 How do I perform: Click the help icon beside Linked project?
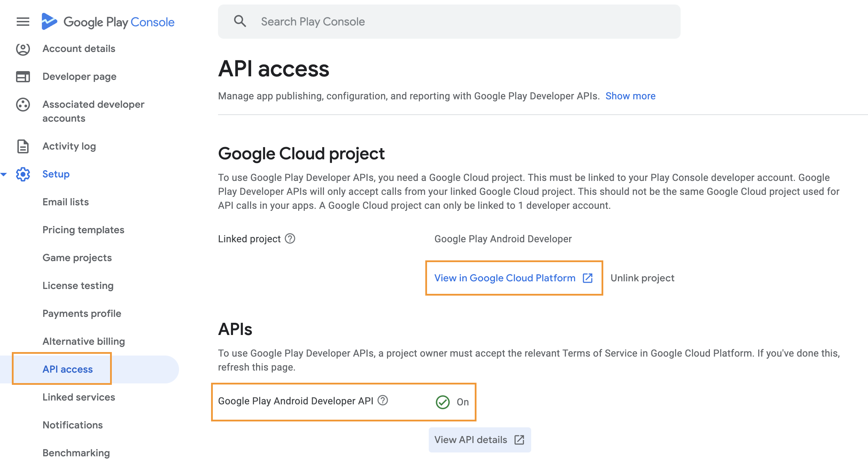click(x=290, y=239)
